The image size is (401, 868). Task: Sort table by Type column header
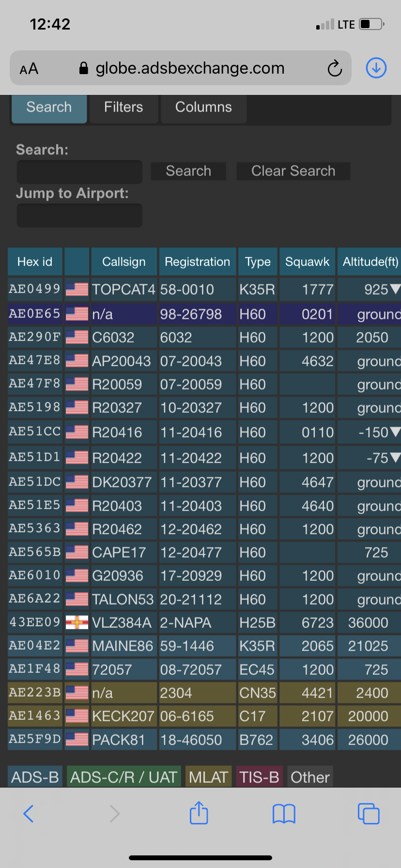click(258, 262)
